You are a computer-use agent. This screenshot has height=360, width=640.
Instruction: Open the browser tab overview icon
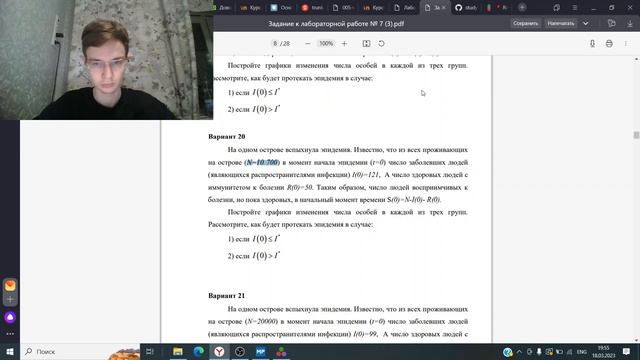pos(556,7)
